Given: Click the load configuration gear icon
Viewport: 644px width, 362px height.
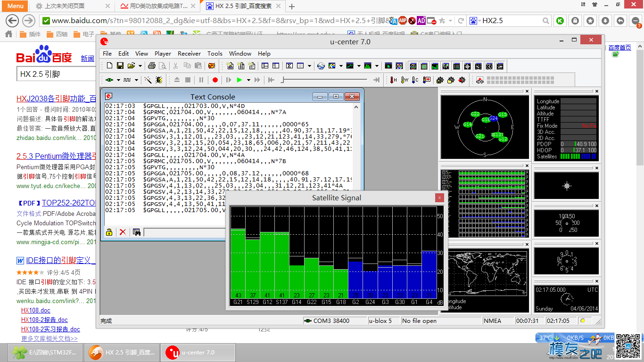Looking at the screenshot, I should coord(451,80).
